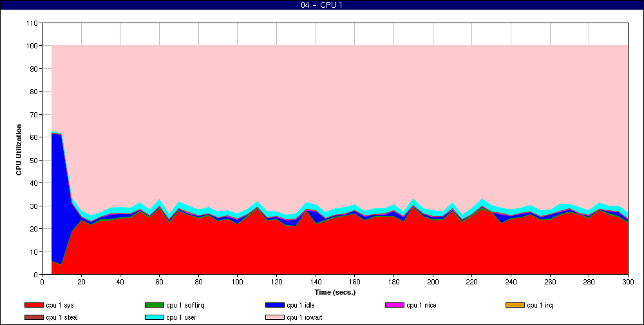Screen dimensions: 644x325
Task: Click the magenta cpu 1 nice legend swatch
Action: (395, 305)
